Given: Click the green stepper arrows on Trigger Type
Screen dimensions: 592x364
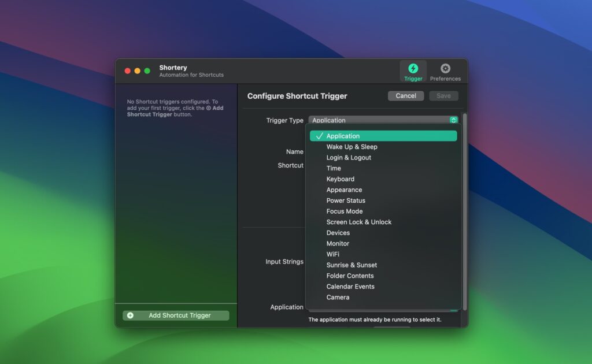Looking at the screenshot, I should click(454, 120).
